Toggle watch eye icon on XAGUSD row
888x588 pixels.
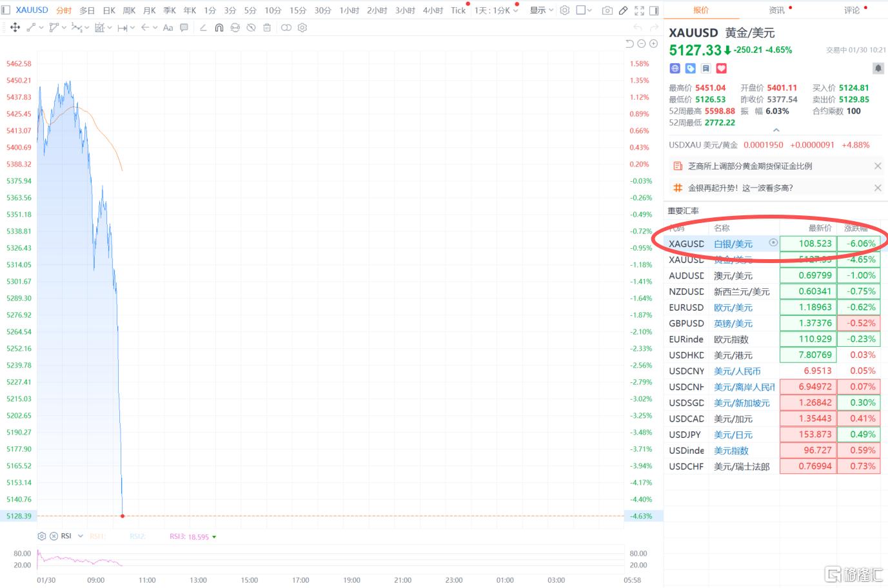click(x=773, y=243)
